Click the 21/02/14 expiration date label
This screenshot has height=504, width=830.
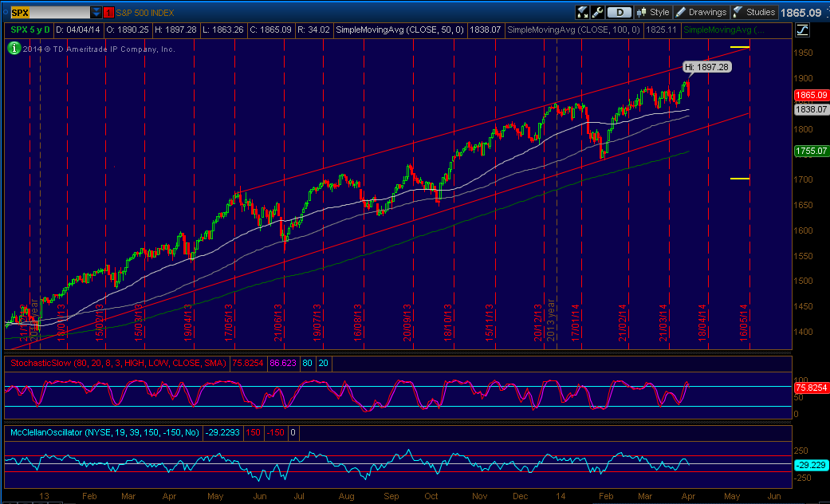tap(622, 322)
